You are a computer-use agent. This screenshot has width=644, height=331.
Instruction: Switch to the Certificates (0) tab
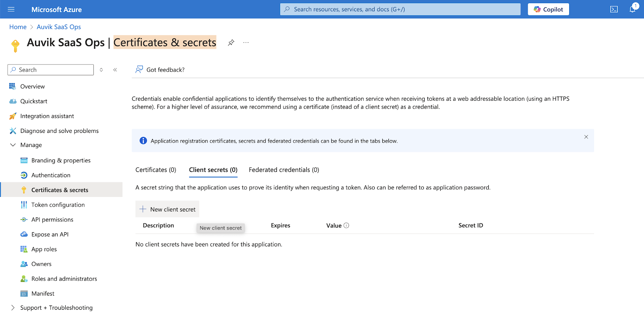click(x=156, y=170)
